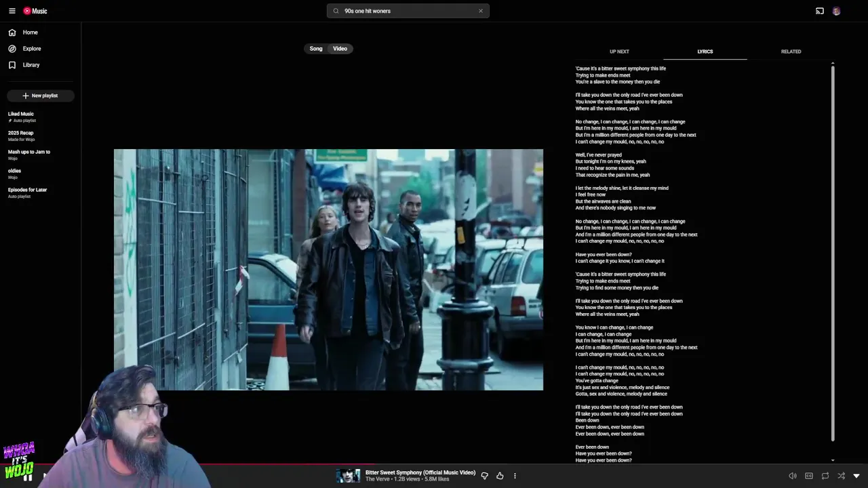
Task: Click lyric "You've gotta change"
Action: (x=597, y=381)
